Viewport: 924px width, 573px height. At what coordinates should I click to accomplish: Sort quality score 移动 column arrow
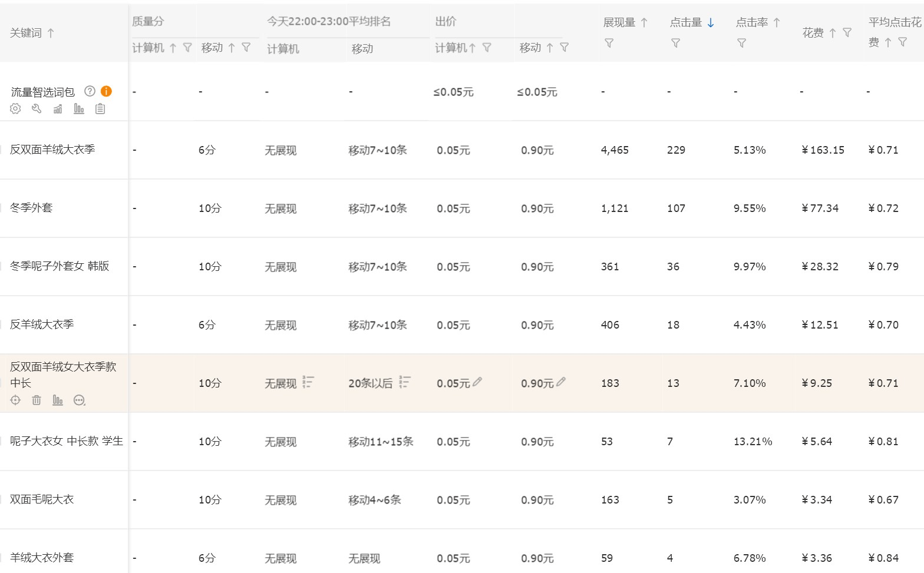point(232,48)
